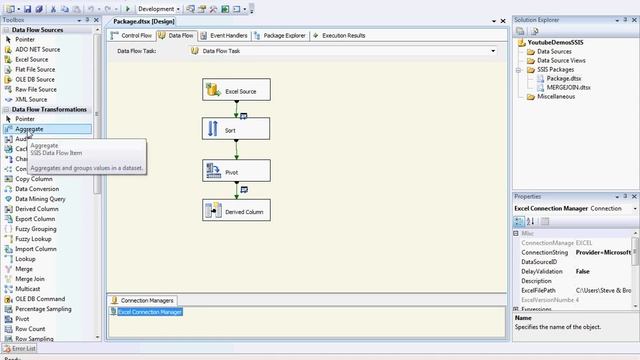Select Data Conversion transformation in the toolbox
This screenshot has width=640, height=360.
pyautogui.click(x=37, y=189)
